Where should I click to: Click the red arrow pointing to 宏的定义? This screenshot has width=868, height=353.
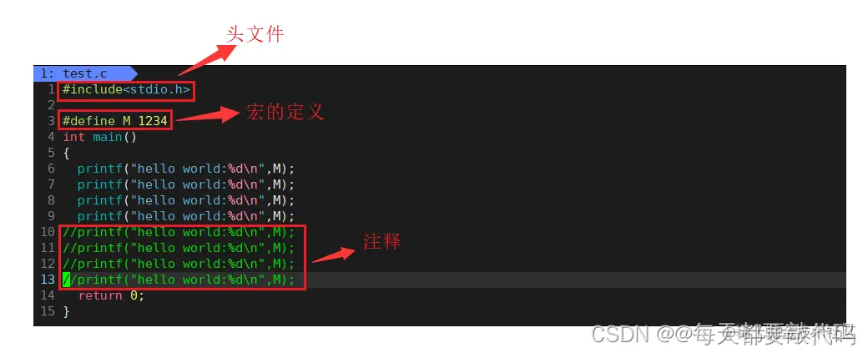pyautogui.click(x=206, y=116)
